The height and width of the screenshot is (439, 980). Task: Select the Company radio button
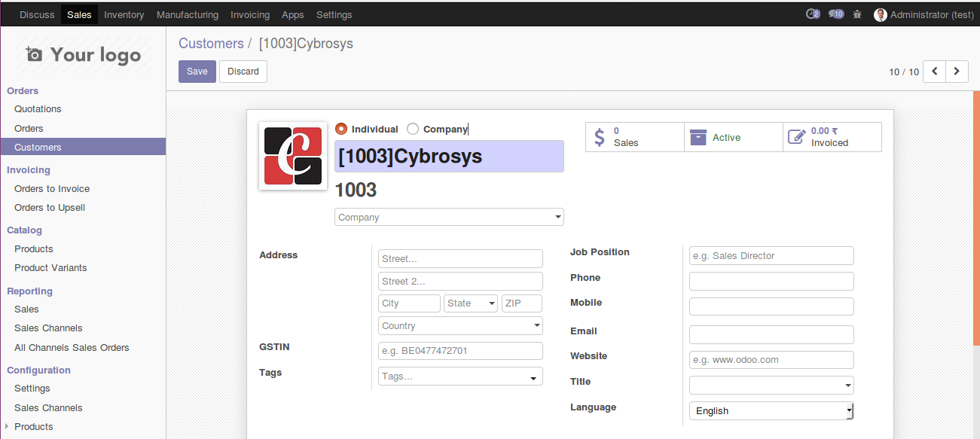click(413, 129)
